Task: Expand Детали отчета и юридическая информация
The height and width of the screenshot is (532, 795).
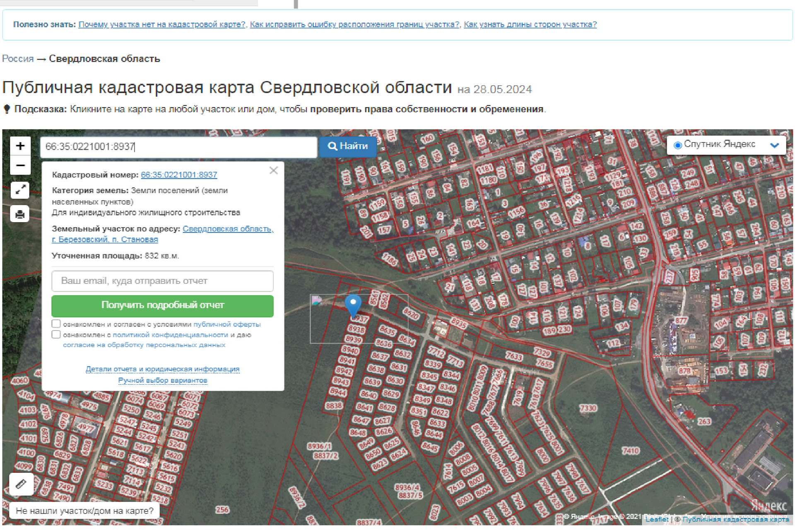Action: pos(162,369)
